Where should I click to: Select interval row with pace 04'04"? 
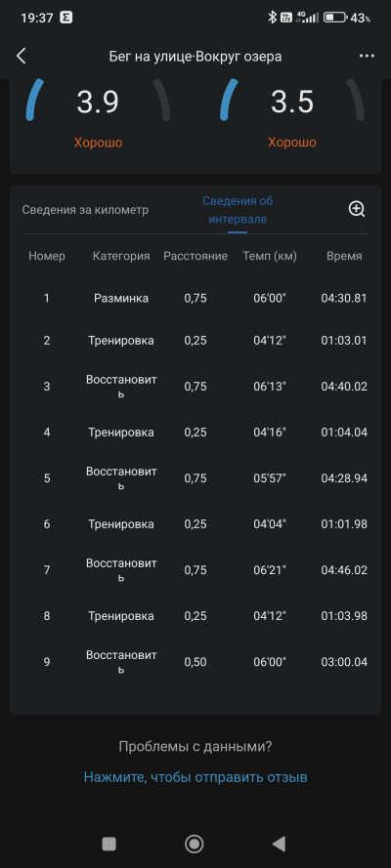click(195, 524)
